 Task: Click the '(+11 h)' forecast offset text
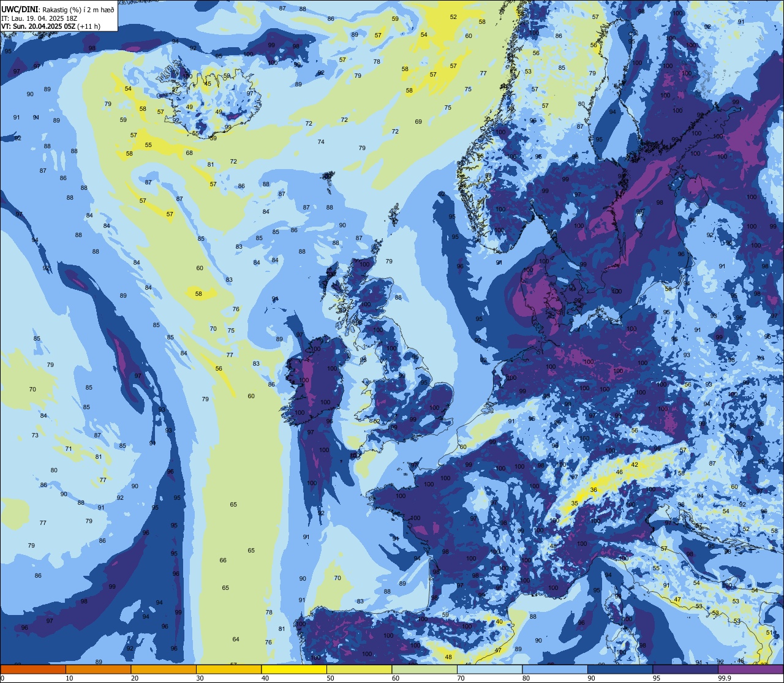click(89, 26)
